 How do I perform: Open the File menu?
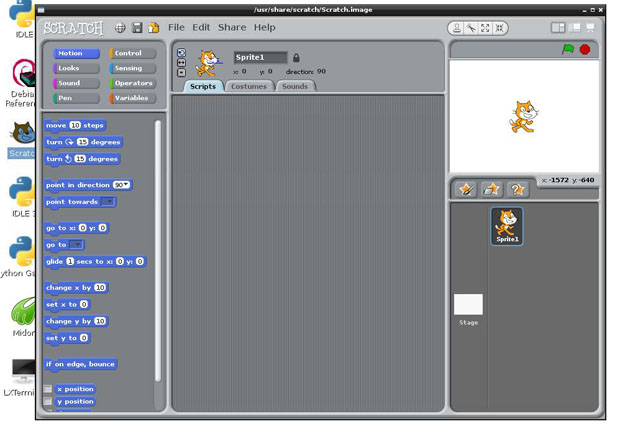click(176, 27)
